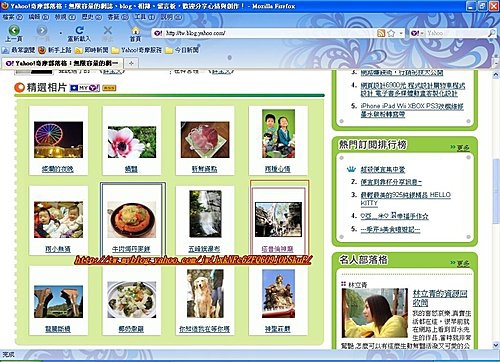
Task: Bookmark this page with the star icon
Action: (x=391, y=33)
